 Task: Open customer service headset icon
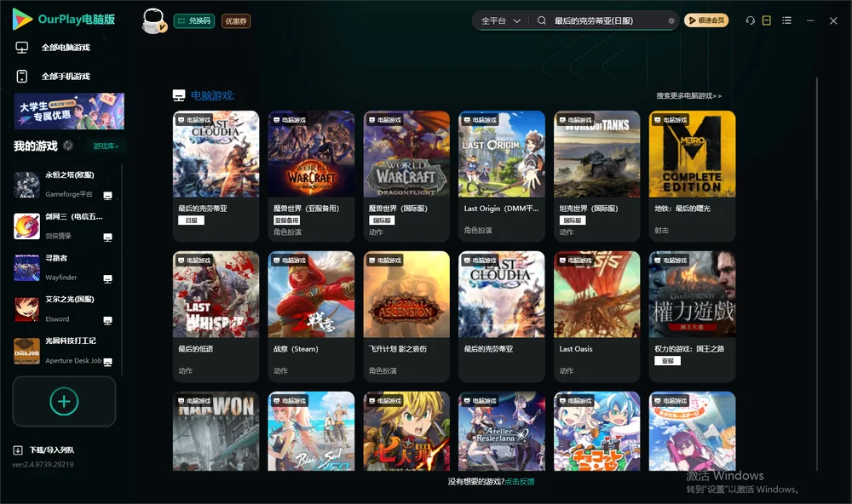pos(750,20)
